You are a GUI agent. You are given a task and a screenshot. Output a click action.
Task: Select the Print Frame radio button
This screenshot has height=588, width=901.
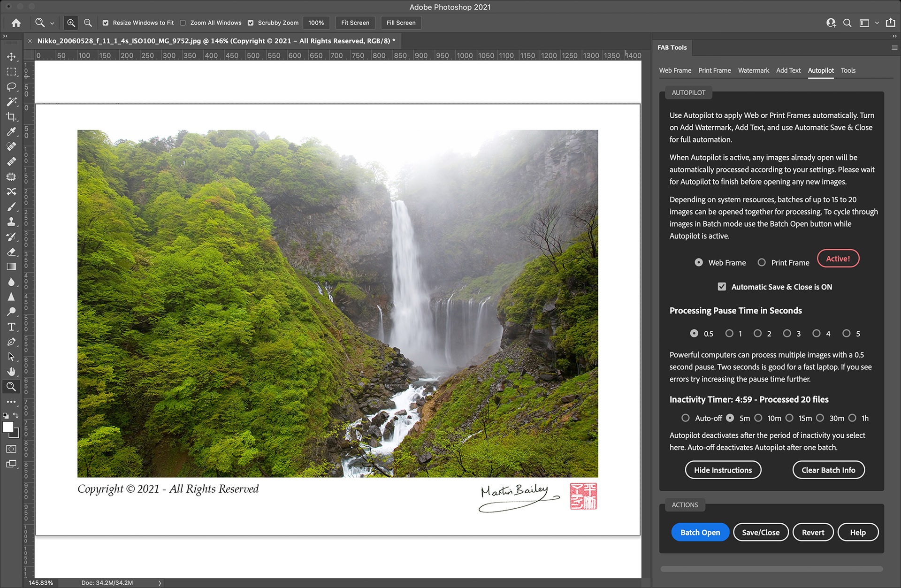[x=762, y=263]
